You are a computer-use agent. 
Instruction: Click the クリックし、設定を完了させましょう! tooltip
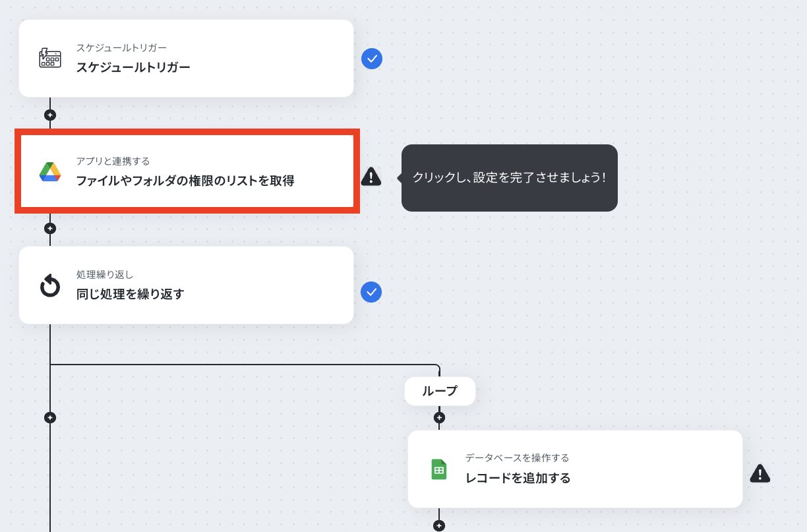click(509, 178)
